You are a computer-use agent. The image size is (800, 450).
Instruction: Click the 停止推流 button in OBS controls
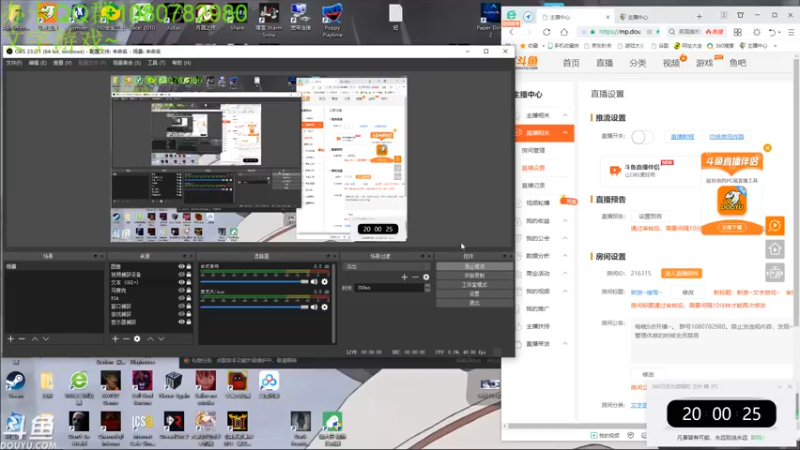[x=474, y=266]
